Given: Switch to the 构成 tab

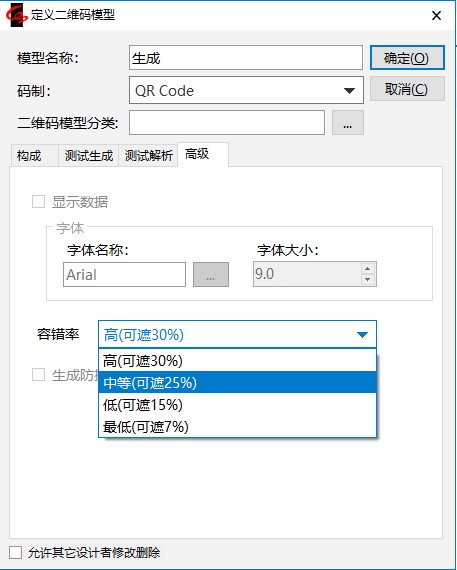Looking at the screenshot, I should point(30,156).
